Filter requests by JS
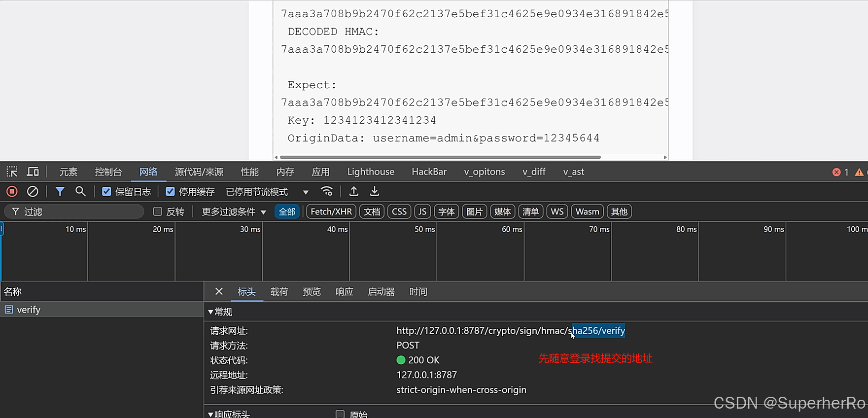This screenshot has width=868, height=418. tap(422, 211)
